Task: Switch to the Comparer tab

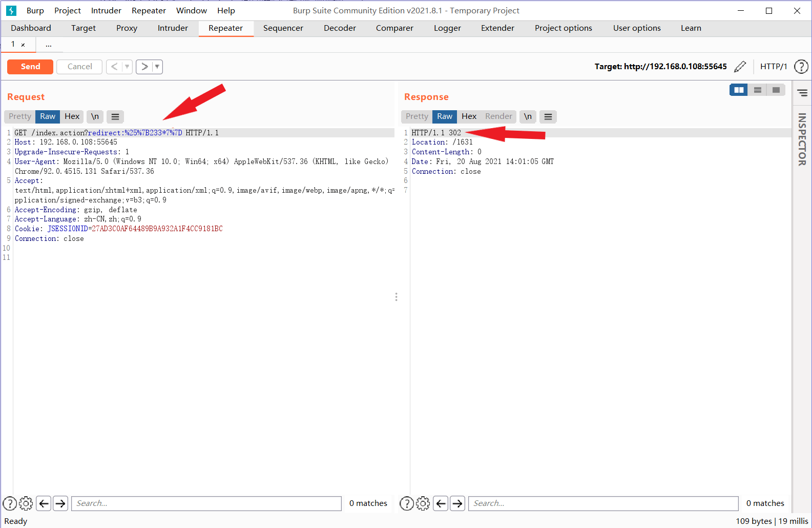Action: coord(394,28)
